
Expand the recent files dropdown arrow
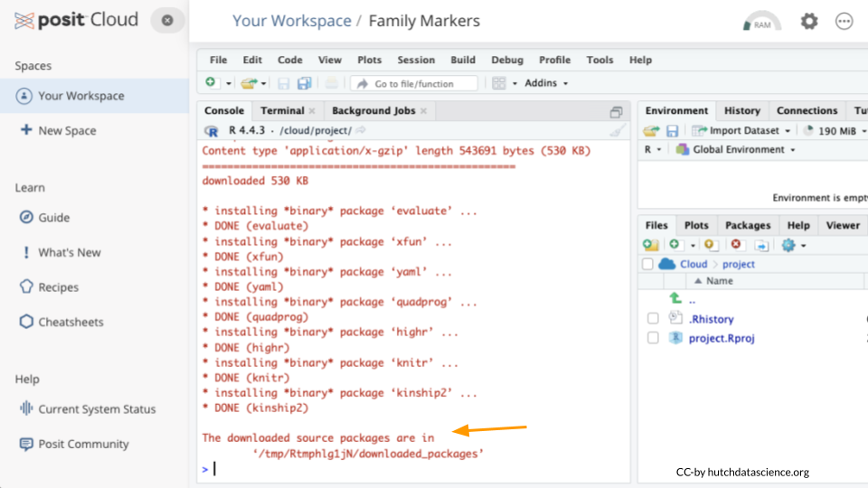pyautogui.click(x=263, y=83)
